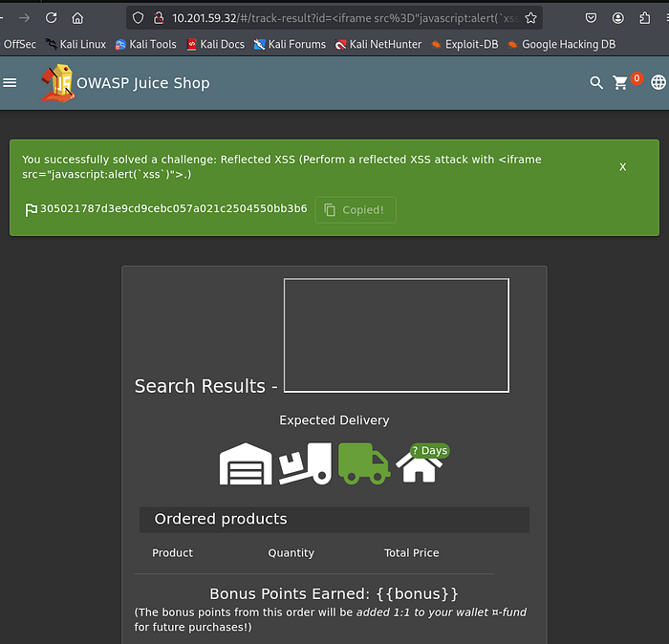The height and width of the screenshot is (644, 669).
Task: Open the Kali Forums bookmark
Action: tap(290, 44)
